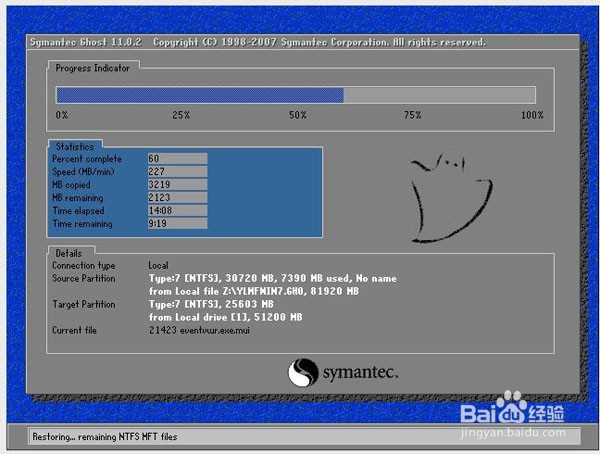Image resolution: width=600 pixels, height=454 pixels.
Task: Click the 25% progress marker
Action: (x=181, y=115)
